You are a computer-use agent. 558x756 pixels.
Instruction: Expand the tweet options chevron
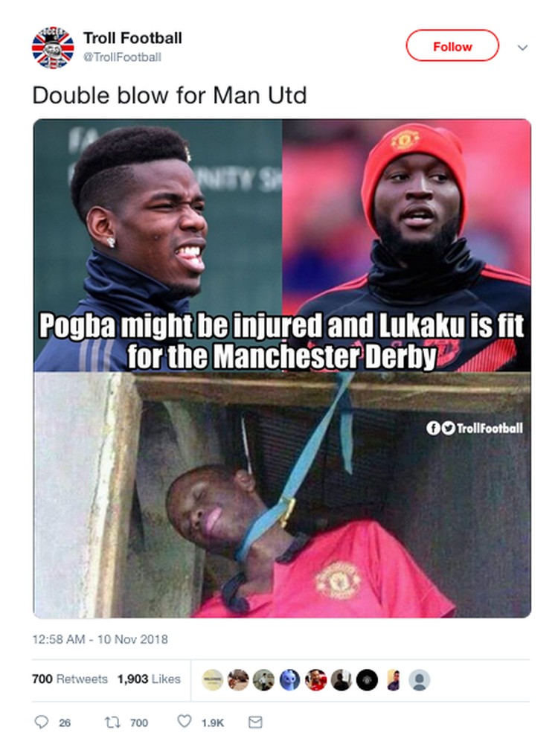point(522,48)
